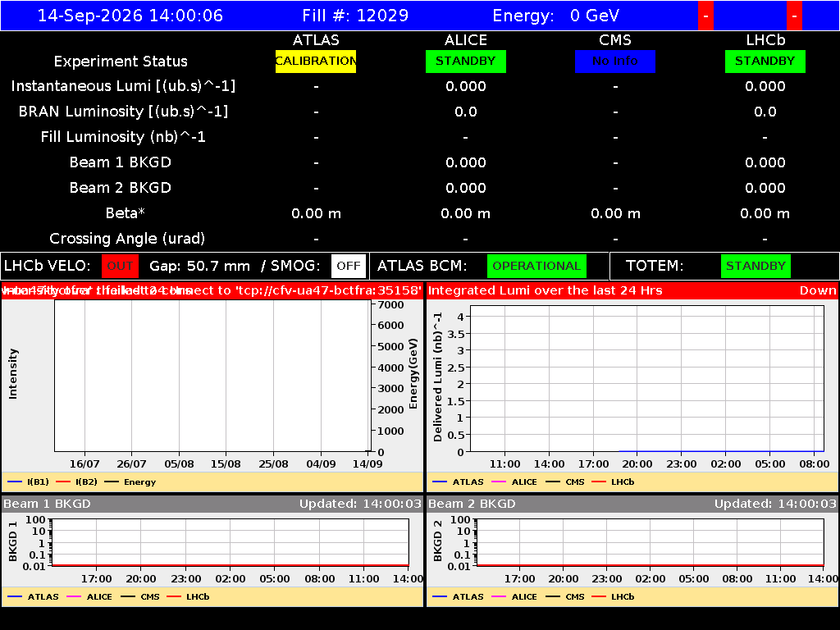Image resolution: width=840 pixels, height=630 pixels.
Task: Click the LHCb STANDBY experiment status box
Action: coord(765,61)
